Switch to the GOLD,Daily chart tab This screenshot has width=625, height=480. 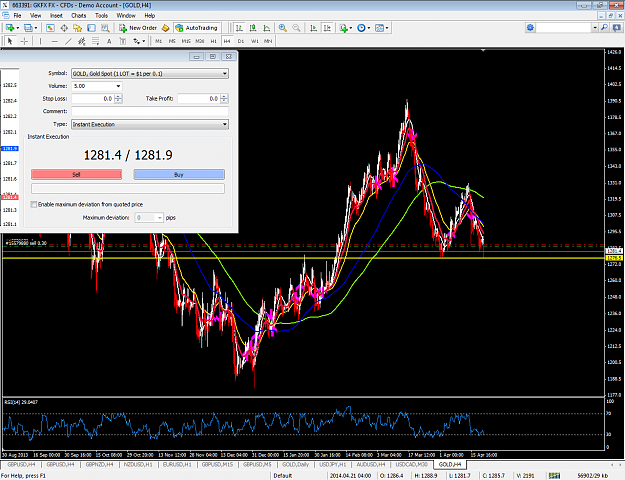pos(295,464)
